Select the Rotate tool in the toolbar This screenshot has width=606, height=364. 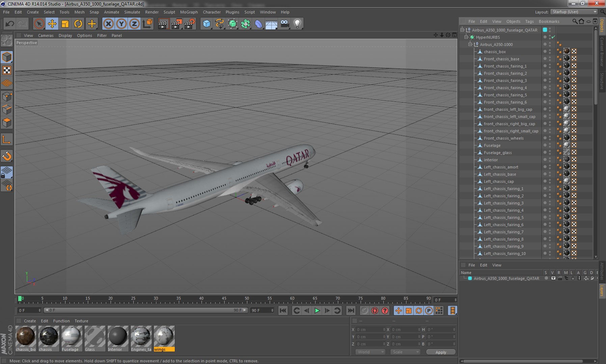[78, 24]
